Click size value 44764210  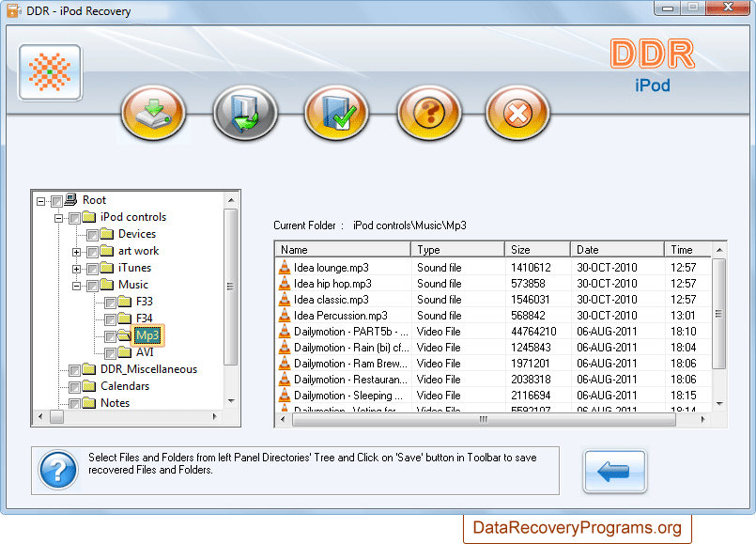point(533,332)
